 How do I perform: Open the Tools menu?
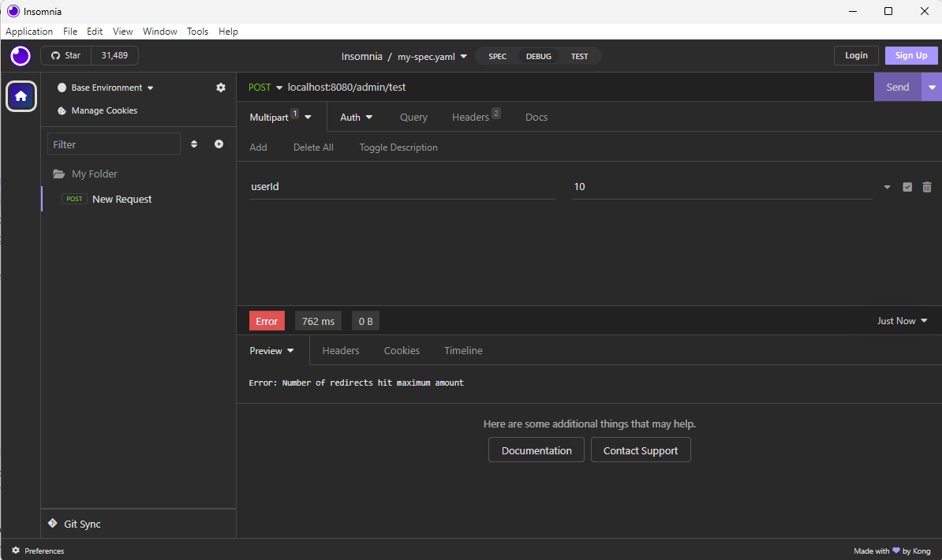pos(197,32)
